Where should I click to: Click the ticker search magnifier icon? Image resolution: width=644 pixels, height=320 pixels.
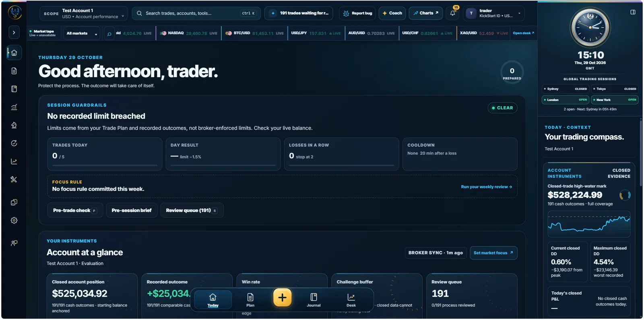coord(109,34)
